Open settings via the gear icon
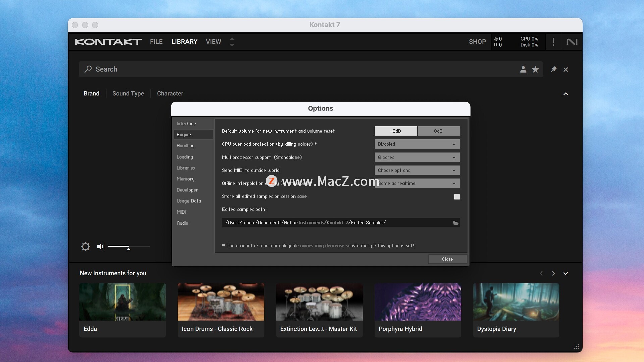The image size is (644, 362). [86, 247]
